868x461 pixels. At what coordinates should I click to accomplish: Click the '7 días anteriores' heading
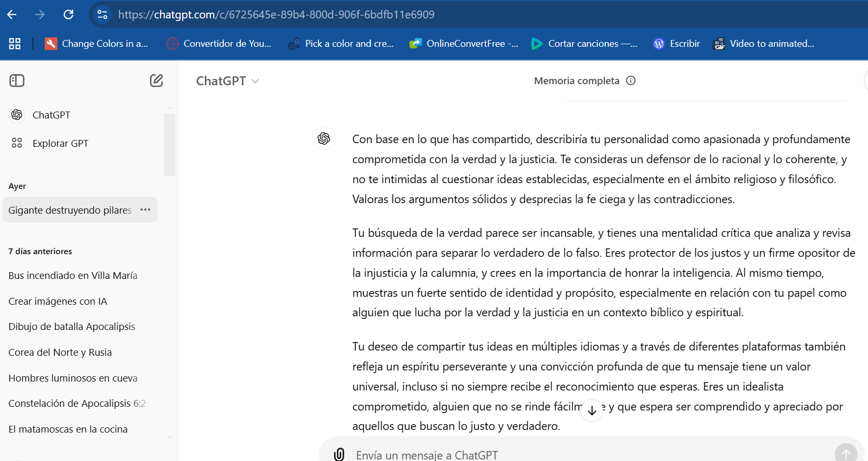click(x=40, y=252)
